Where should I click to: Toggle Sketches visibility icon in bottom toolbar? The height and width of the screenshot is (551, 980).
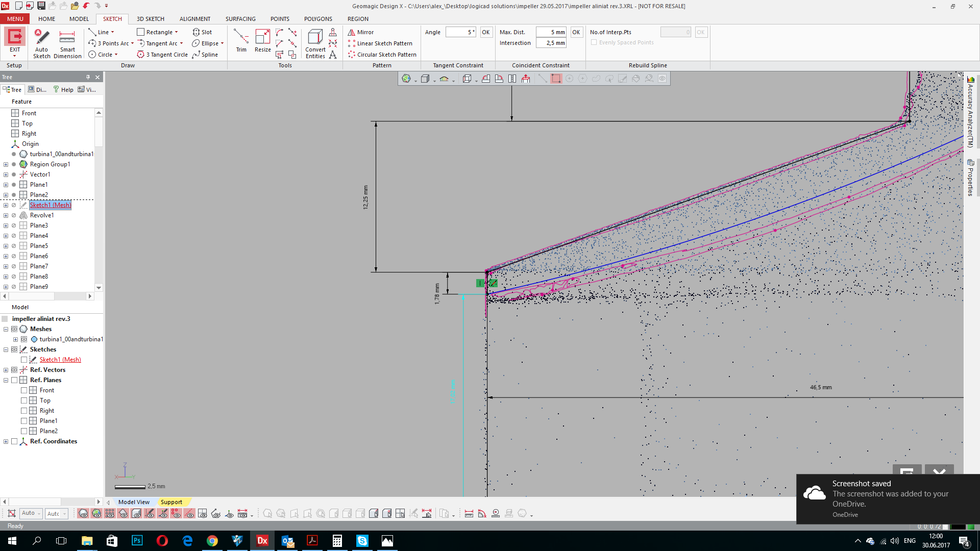coord(150,514)
